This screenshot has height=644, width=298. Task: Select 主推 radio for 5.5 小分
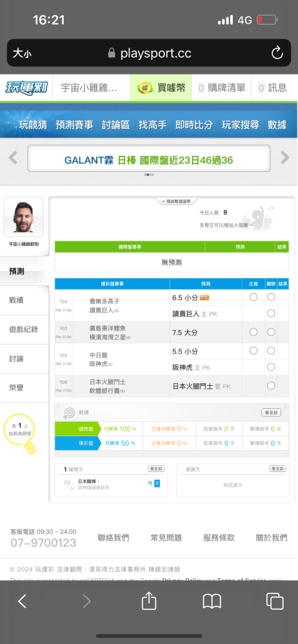click(253, 350)
